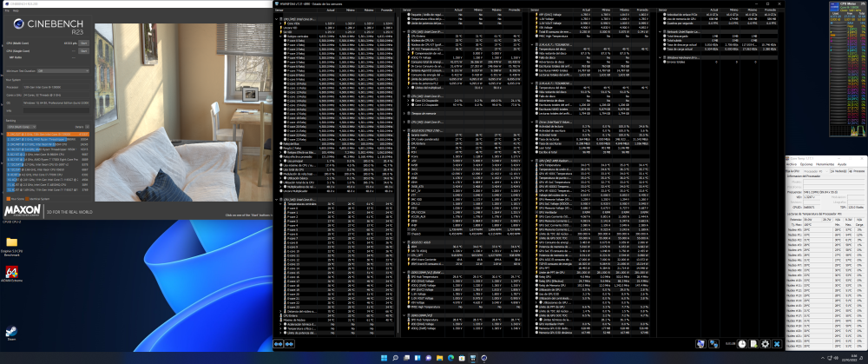The image size is (868, 364).
Task: Click Núcleo #0 row in Core Temp
Action: click(x=826, y=228)
